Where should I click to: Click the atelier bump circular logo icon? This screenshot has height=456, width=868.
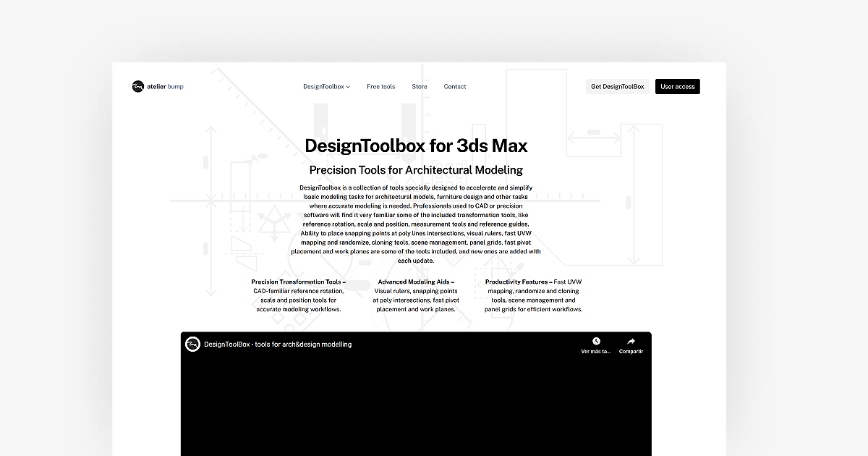point(138,86)
